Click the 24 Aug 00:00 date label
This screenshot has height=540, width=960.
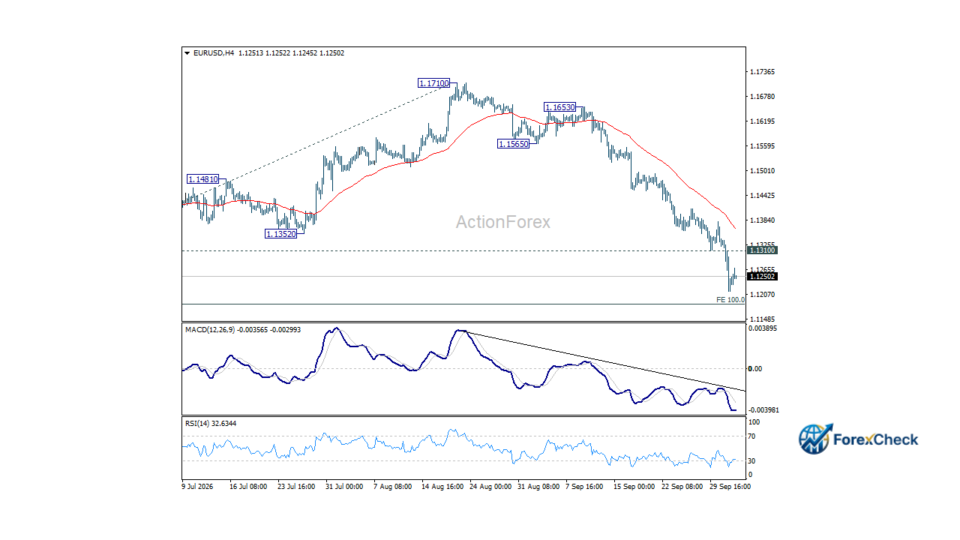[x=490, y=487]
